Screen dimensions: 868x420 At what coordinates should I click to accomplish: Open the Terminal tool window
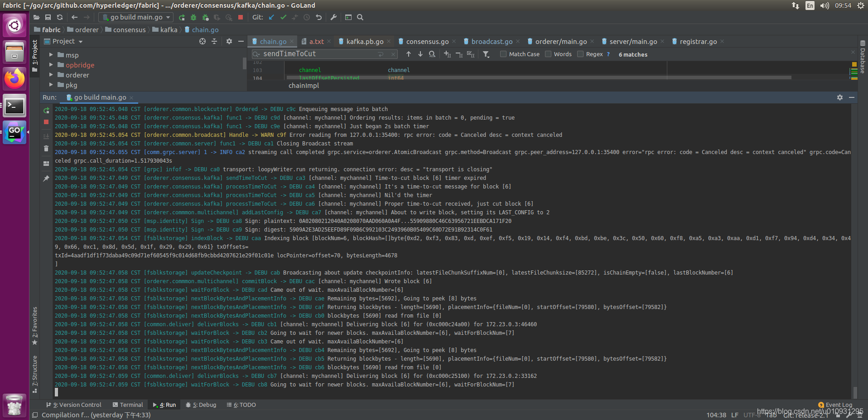[x=128, y=405]
